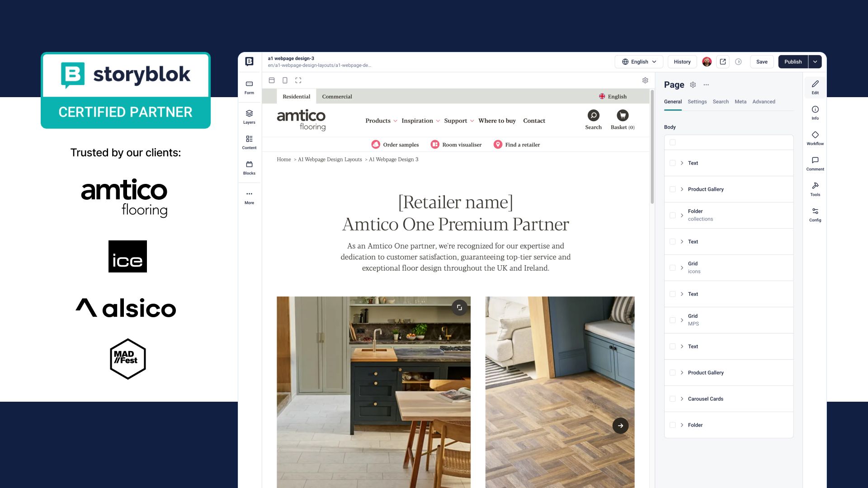Open the Page three-dots menu

706,85
